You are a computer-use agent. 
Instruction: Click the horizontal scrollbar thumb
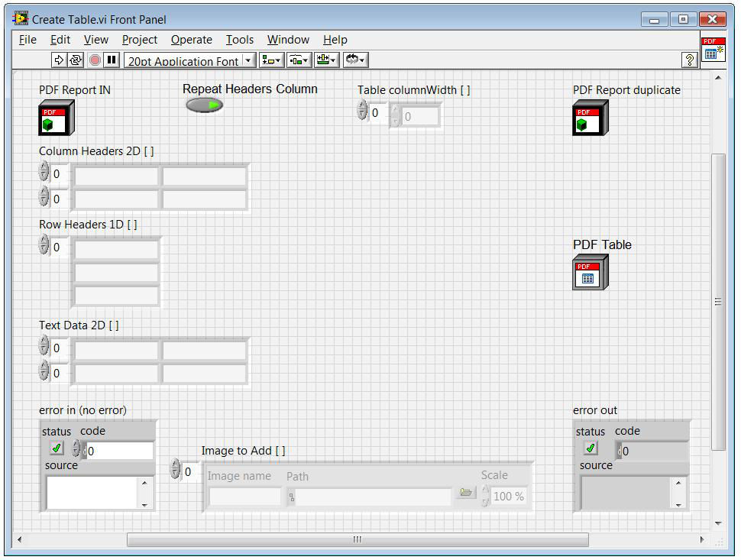357,539
